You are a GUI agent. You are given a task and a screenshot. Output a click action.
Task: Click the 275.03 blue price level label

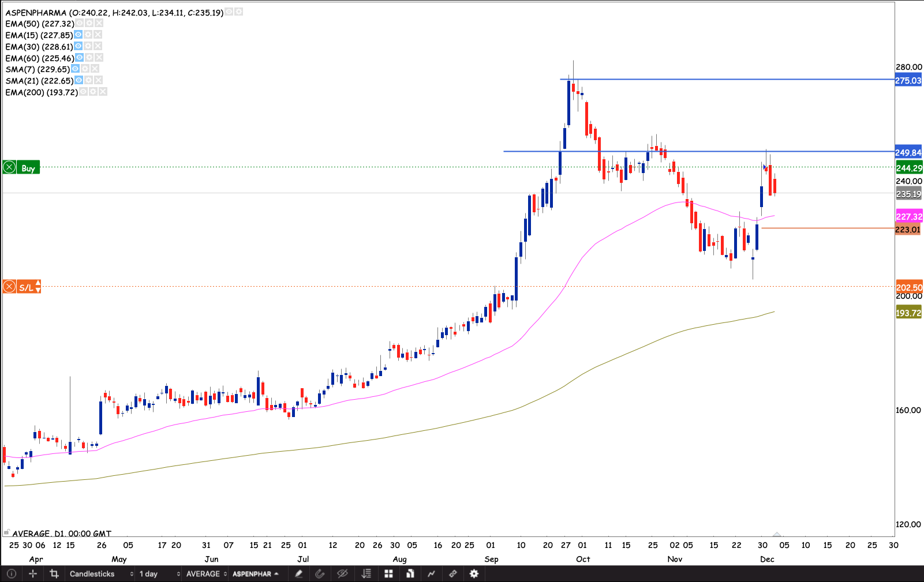(x=908, y=80)
